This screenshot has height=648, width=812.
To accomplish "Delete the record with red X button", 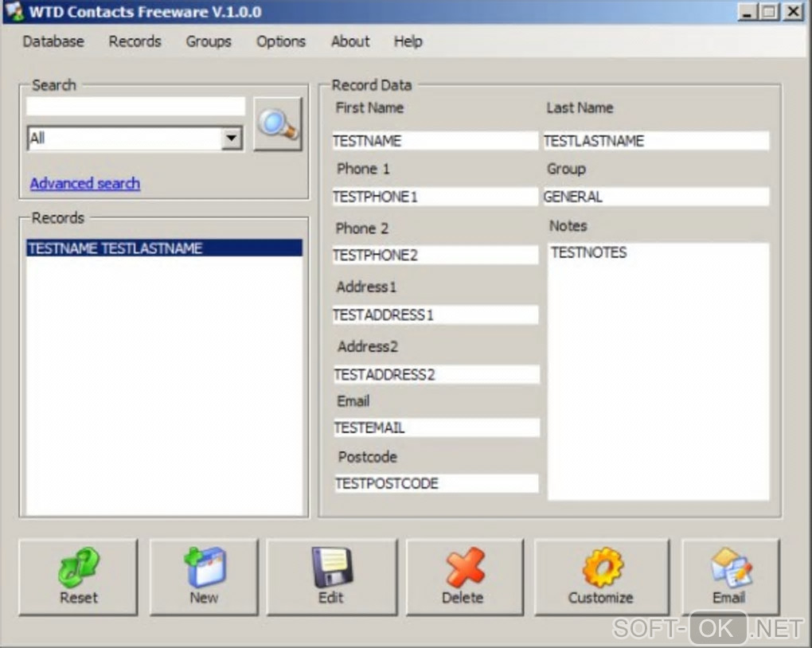I will tap(465, 577).
